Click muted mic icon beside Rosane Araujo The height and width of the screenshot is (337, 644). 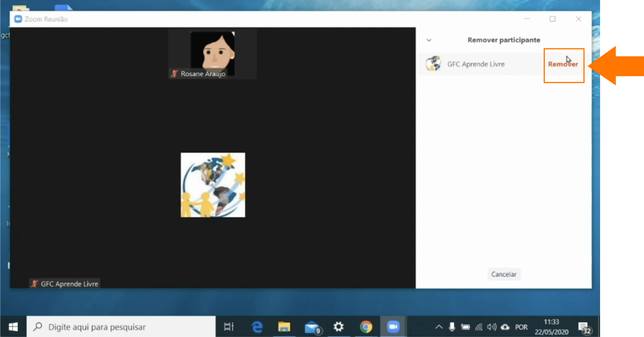174,74
